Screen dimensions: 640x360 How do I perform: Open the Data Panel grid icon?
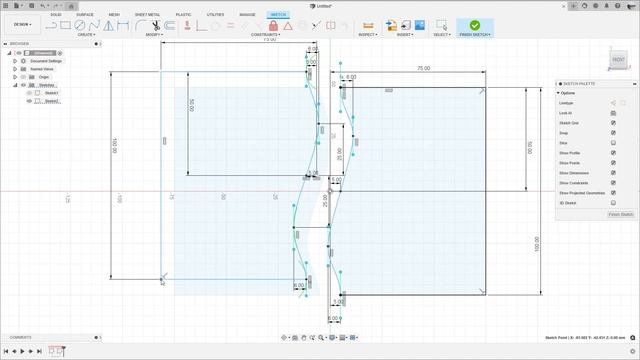tap(6, 6)
